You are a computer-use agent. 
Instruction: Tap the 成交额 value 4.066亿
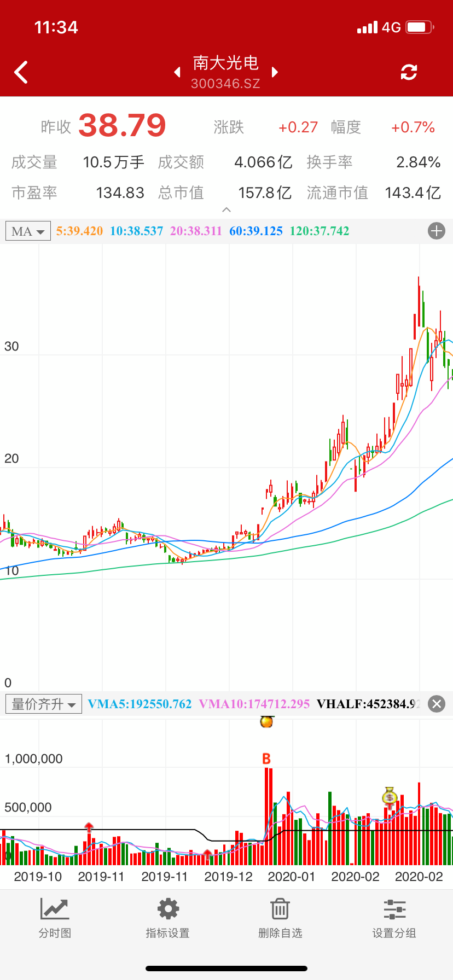[263, 162]
